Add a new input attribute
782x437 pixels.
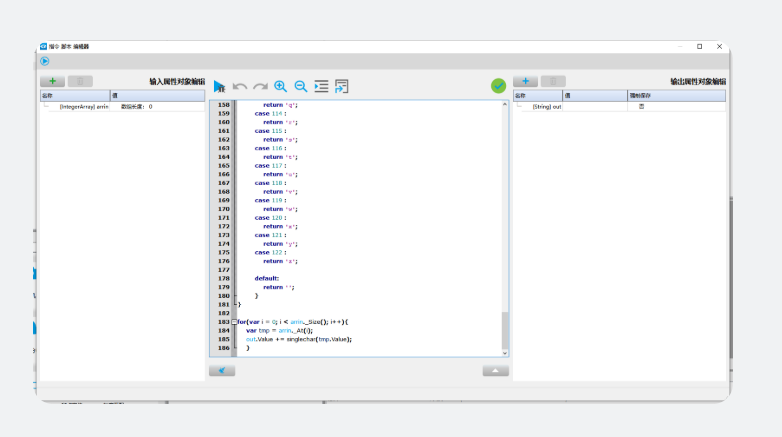pyautogui.click(x=52, y=81)
